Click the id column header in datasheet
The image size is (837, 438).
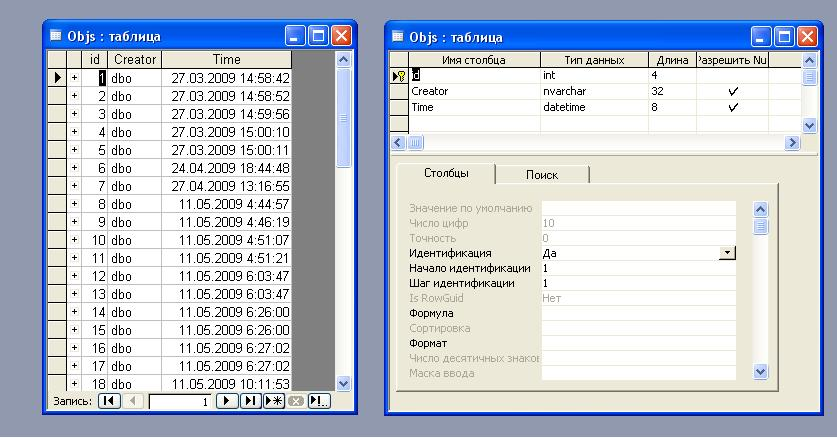click(x=94, y=59)
